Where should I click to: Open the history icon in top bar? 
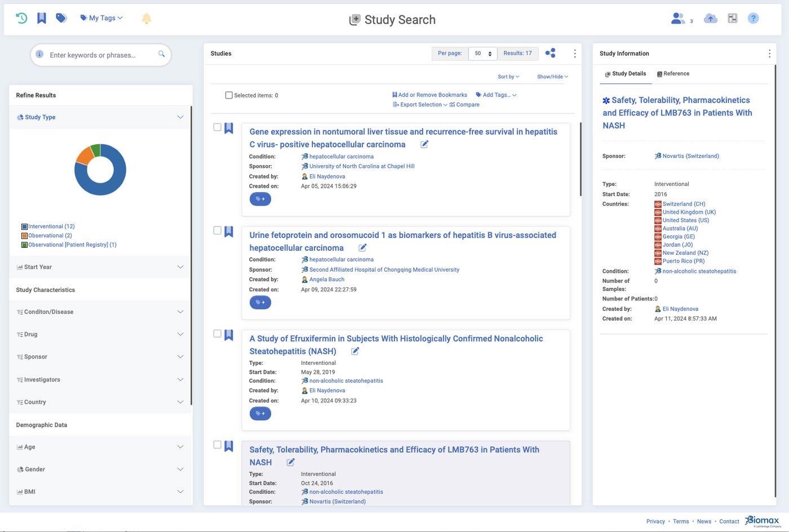[21, 18]
